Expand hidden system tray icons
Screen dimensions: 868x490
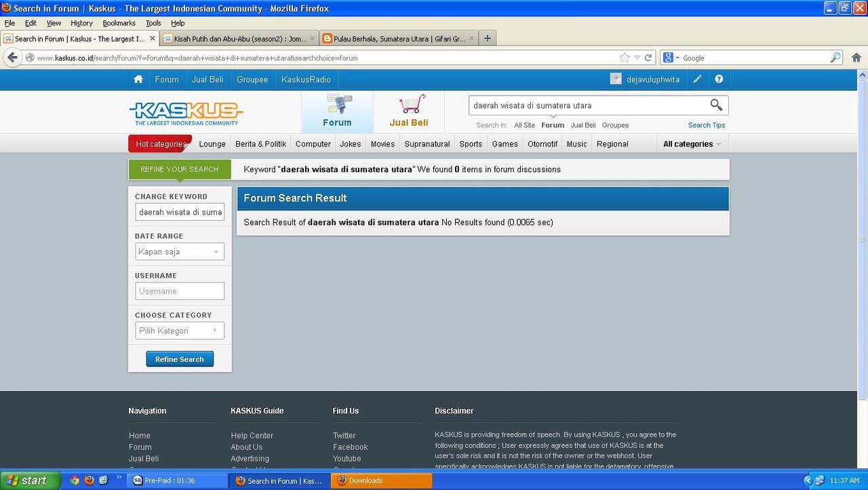click(808, 481)
